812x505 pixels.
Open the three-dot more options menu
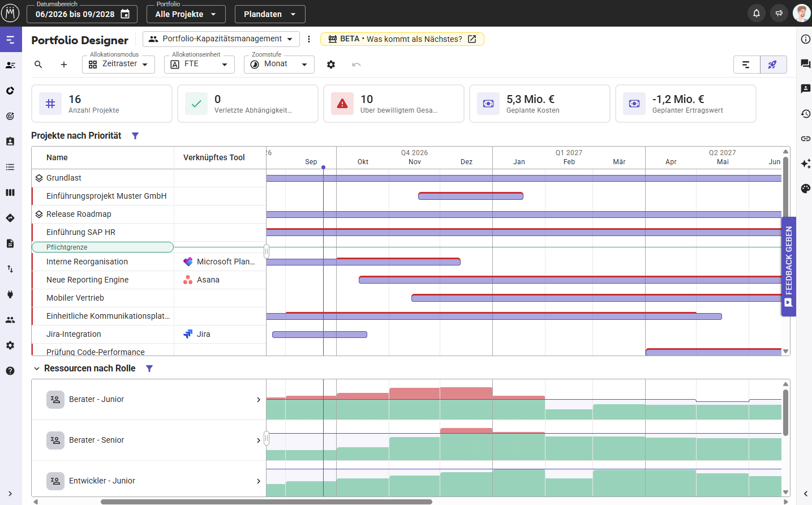(309, 39)
